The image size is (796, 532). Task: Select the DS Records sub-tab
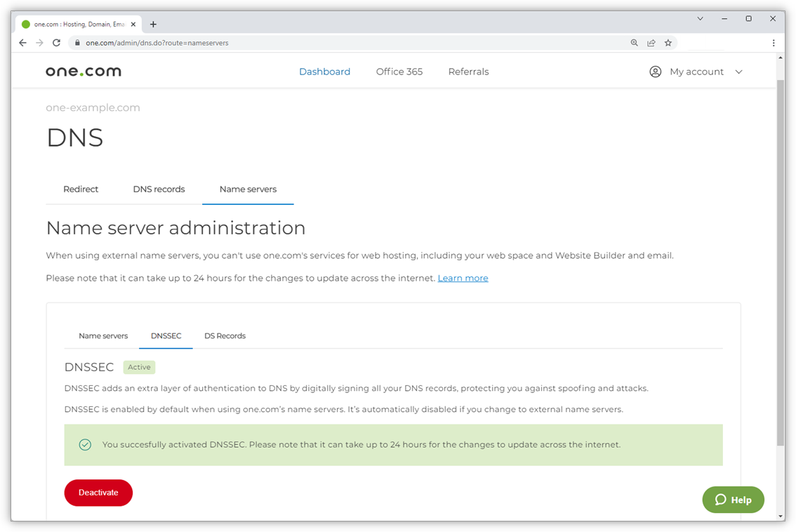(225, 336)
